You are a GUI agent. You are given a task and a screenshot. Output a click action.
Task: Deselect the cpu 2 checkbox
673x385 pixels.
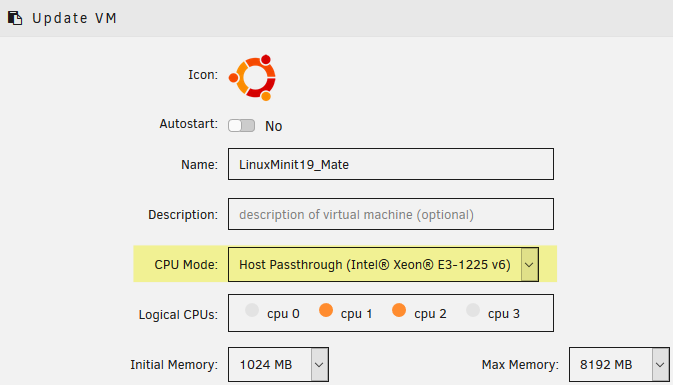pos(399,310)
